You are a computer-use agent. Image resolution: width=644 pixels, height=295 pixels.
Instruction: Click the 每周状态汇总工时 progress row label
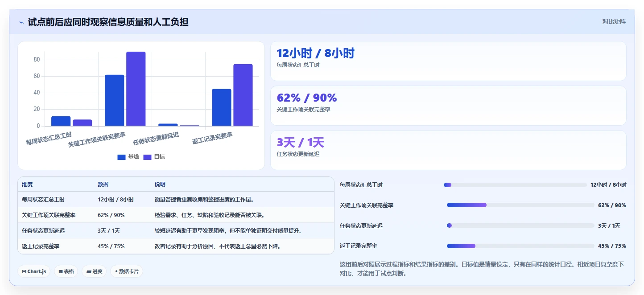(361, 185)
